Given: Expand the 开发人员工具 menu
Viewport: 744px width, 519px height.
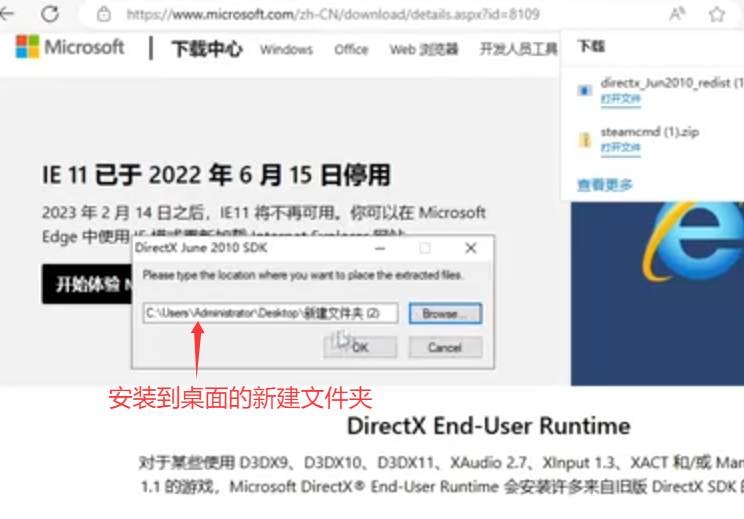Looking at the screenshot, I should [x=518, y=49].
